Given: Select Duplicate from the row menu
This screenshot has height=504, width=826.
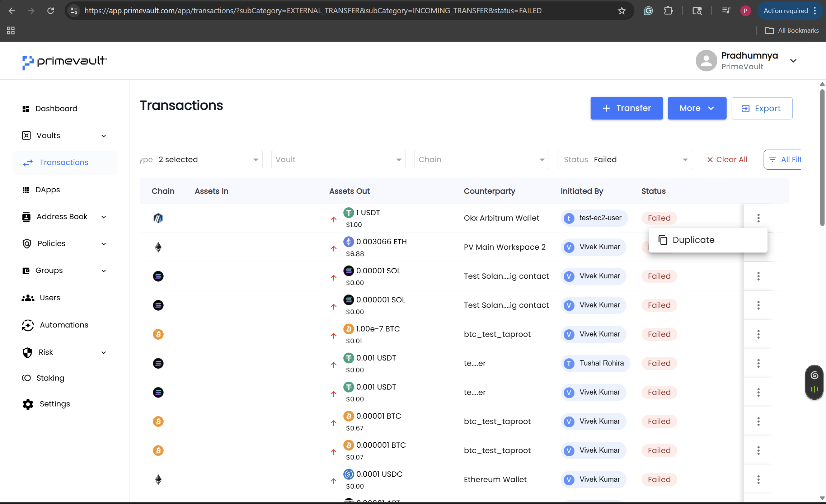Looking at the screenshot, I should (708, 240).
